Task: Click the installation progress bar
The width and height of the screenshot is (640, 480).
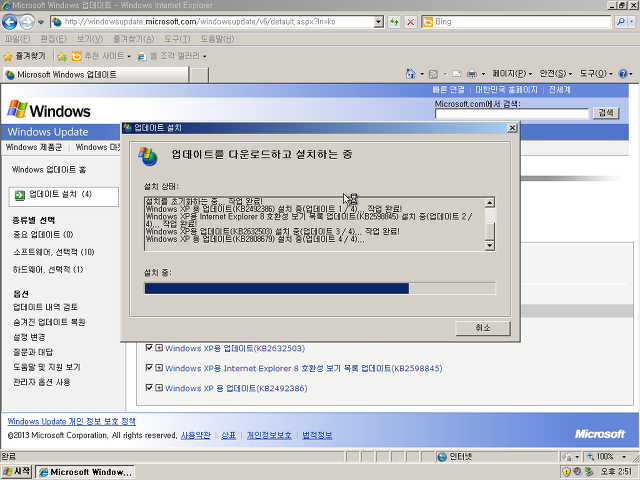Action: click(320, 288)
